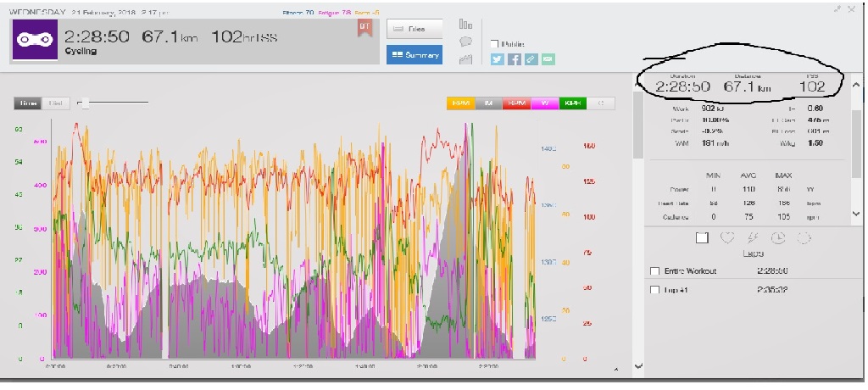868x390 pixels.
Task: Toggle the green KPH channel on graph
Action: [572, 103]
